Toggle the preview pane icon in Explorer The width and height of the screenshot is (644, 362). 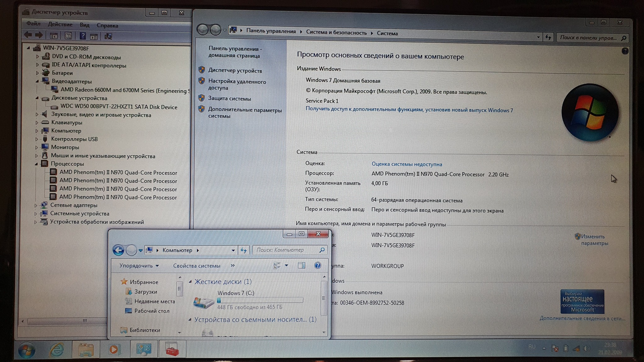coord(301,266)
